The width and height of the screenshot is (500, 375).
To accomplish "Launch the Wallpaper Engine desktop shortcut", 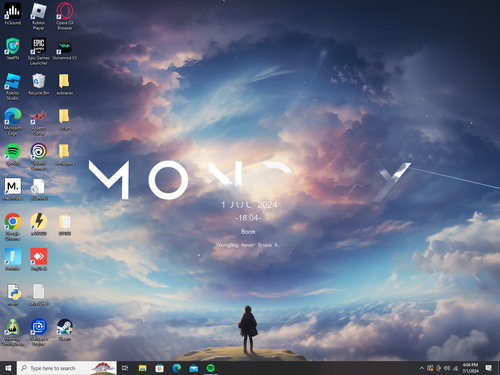I will point(39,332).
